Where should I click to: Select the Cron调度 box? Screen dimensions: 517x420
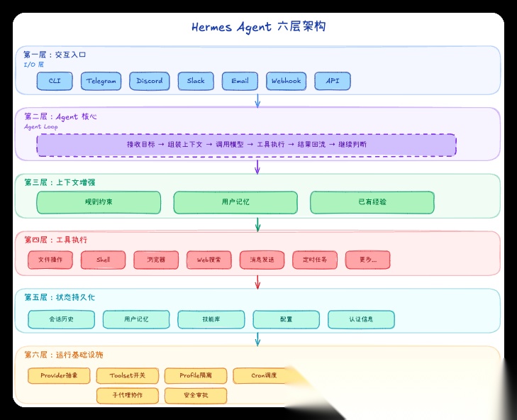tap(264, 375)
